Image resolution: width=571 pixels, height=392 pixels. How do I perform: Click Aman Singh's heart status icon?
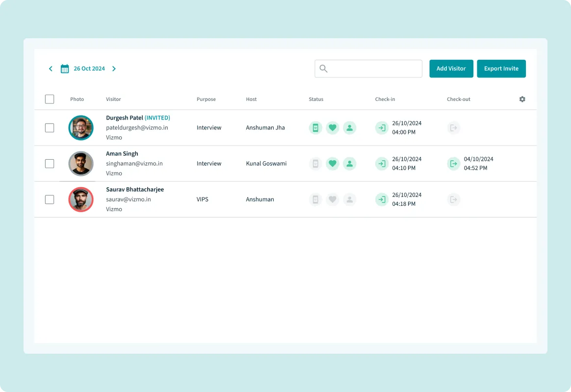(333, 164)
